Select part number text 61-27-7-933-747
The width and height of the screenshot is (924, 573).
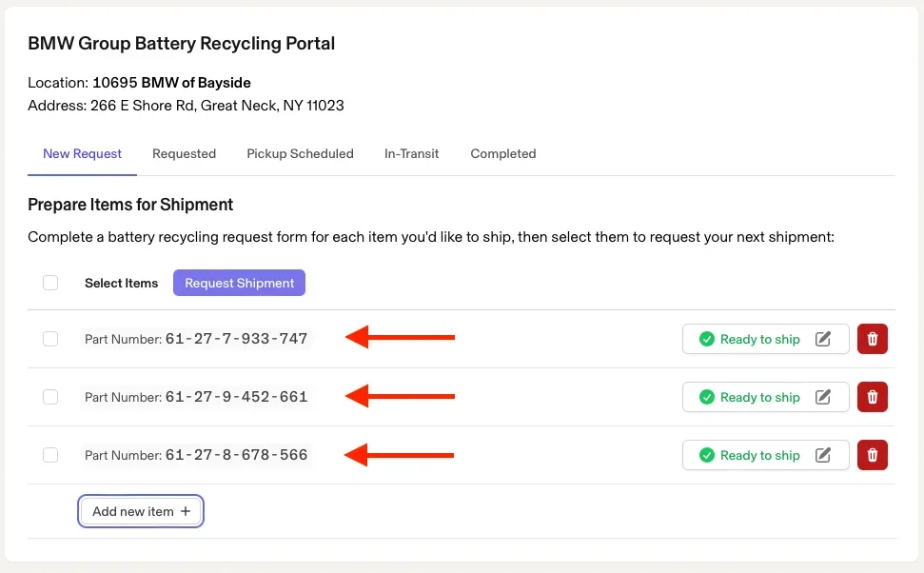coord(236,339)
